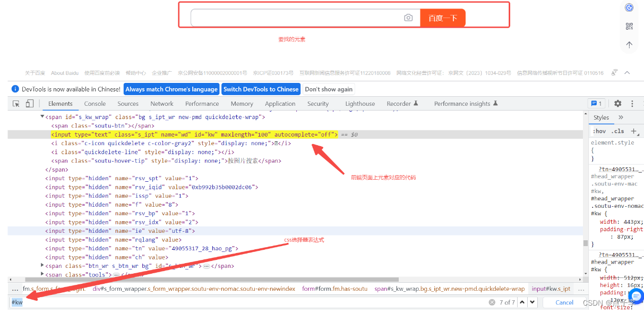Go to previous search match arrow
Viewport: 644px width, 312px height.
click(x=522, y=302)
